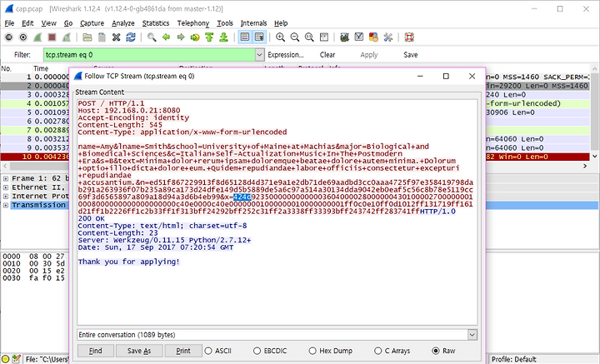This screenshot has width=600, height=364.
Task: Open coloring rules toolbar icon
Action: coord(373,37)
